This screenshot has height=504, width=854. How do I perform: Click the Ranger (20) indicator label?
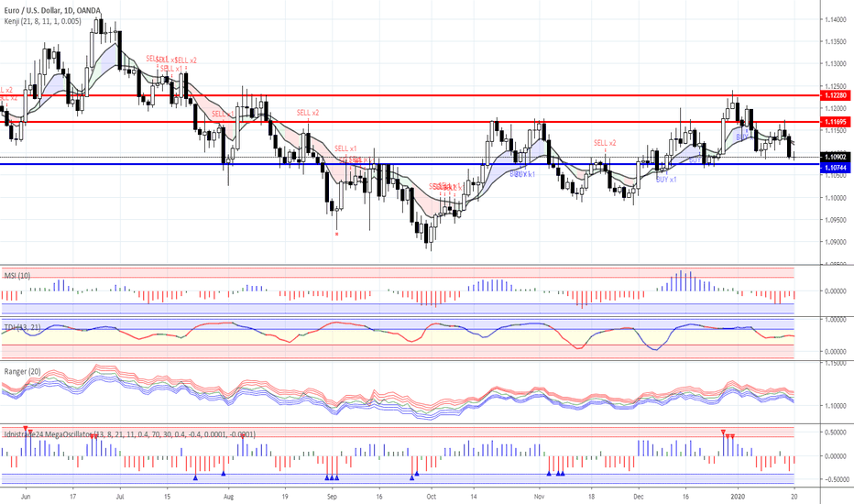[23, 371]
